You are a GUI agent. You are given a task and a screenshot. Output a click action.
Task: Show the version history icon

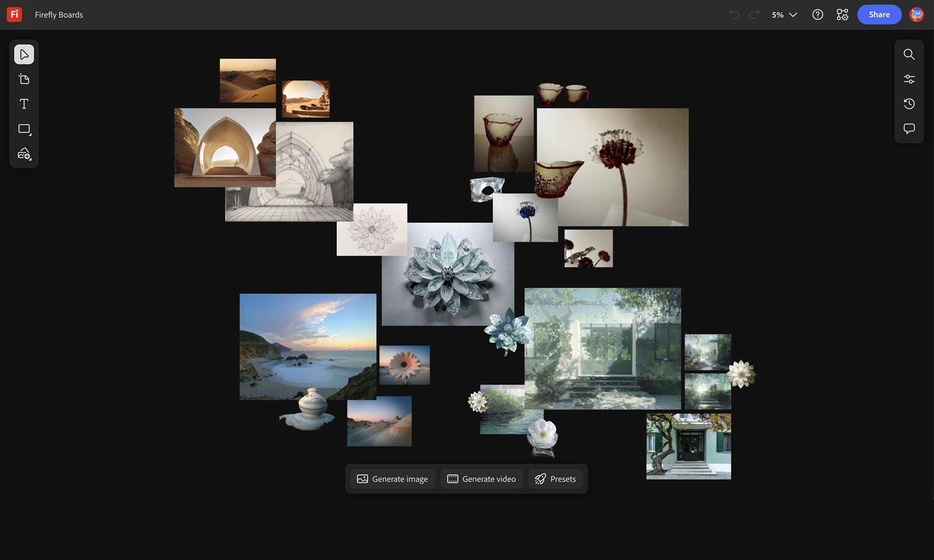[x=909, y=104]
